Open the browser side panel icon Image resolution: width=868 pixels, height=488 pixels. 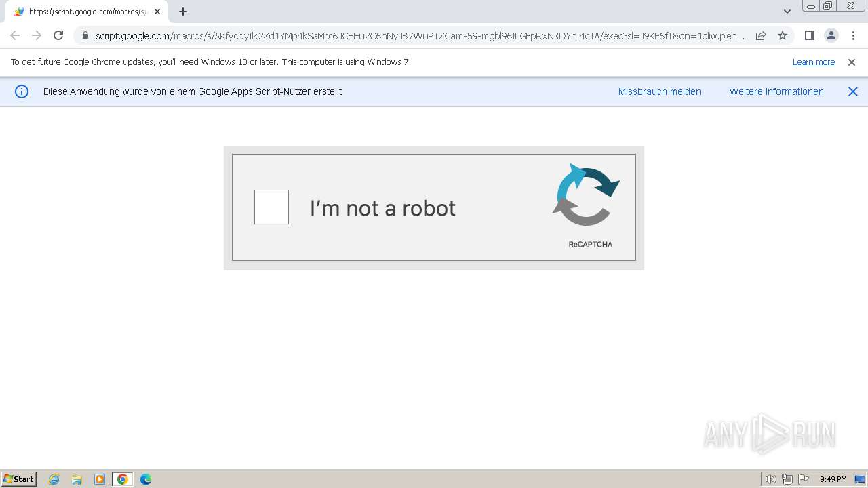[809, 35]
